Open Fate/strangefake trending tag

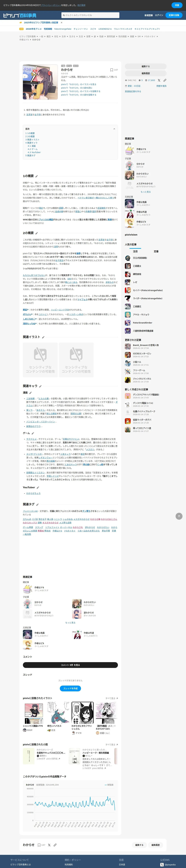63,29
